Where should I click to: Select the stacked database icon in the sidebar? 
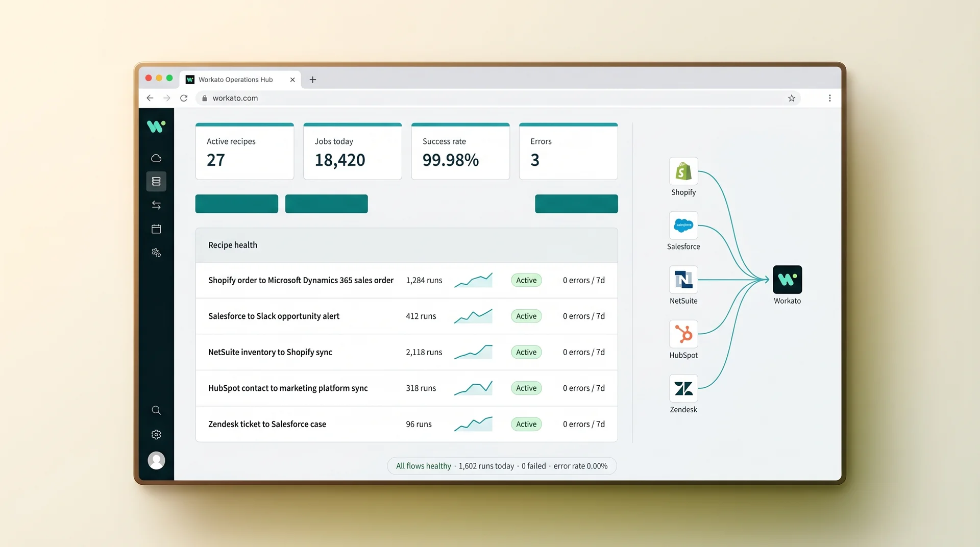pos(156,181)
